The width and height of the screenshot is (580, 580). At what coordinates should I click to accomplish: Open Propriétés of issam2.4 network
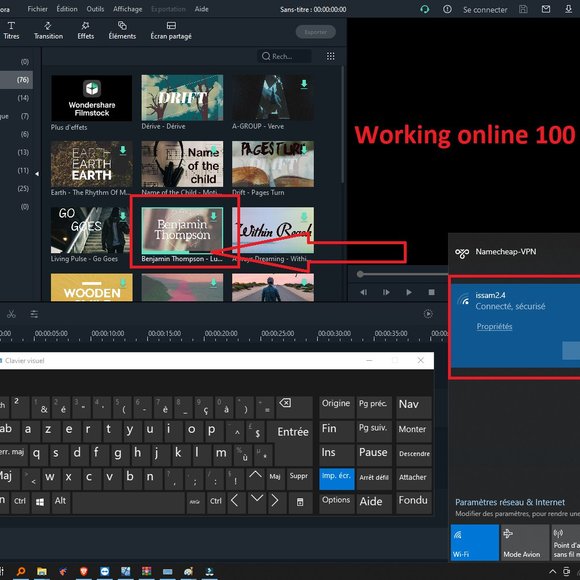494,326
